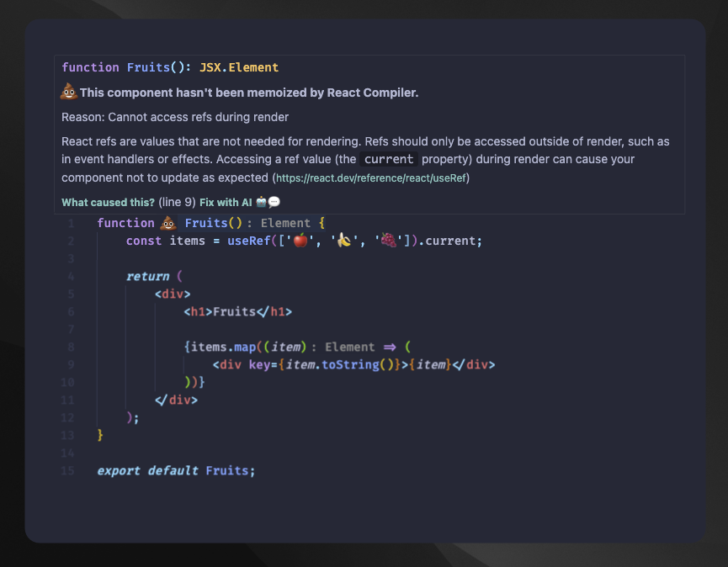Click the closing </div> on line 11
This screenshot has width=728, height=567.
point(177,400)
